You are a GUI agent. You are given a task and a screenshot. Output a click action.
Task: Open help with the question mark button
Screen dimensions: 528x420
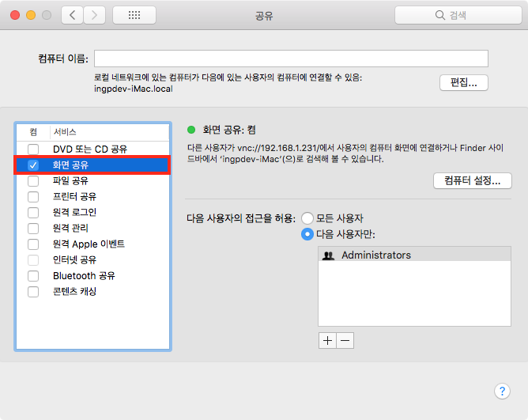pos(502,391)
